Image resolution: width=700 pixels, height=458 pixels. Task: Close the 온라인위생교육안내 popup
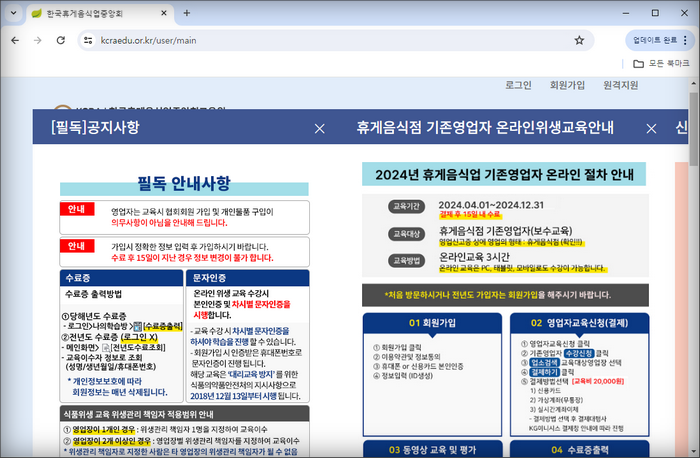651,129
